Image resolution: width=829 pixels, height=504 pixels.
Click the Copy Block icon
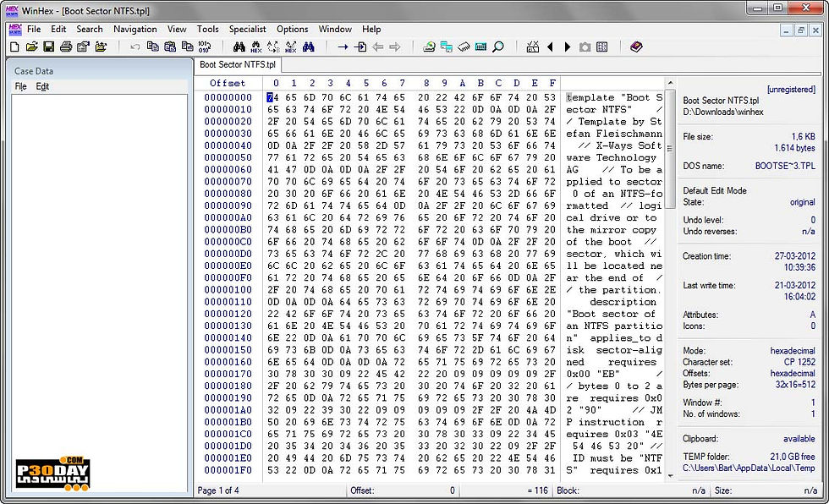pos(153,47)
